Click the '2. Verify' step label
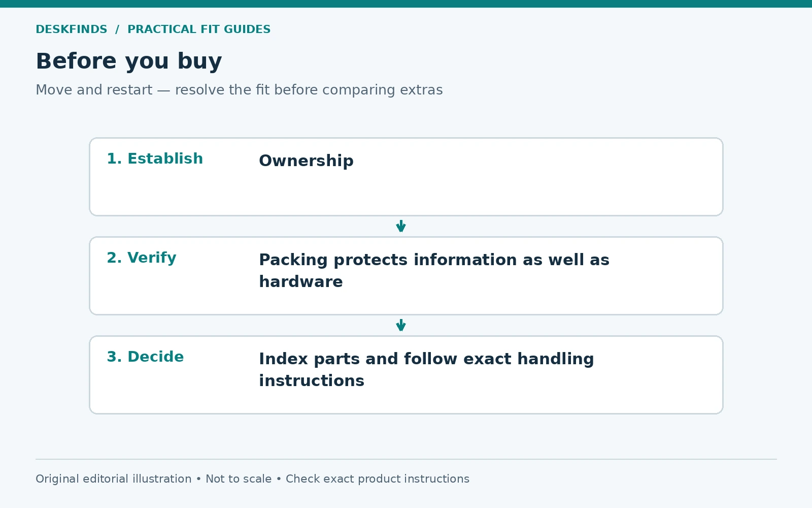Viewport: 812px width, 508px height. pos(142,258)
